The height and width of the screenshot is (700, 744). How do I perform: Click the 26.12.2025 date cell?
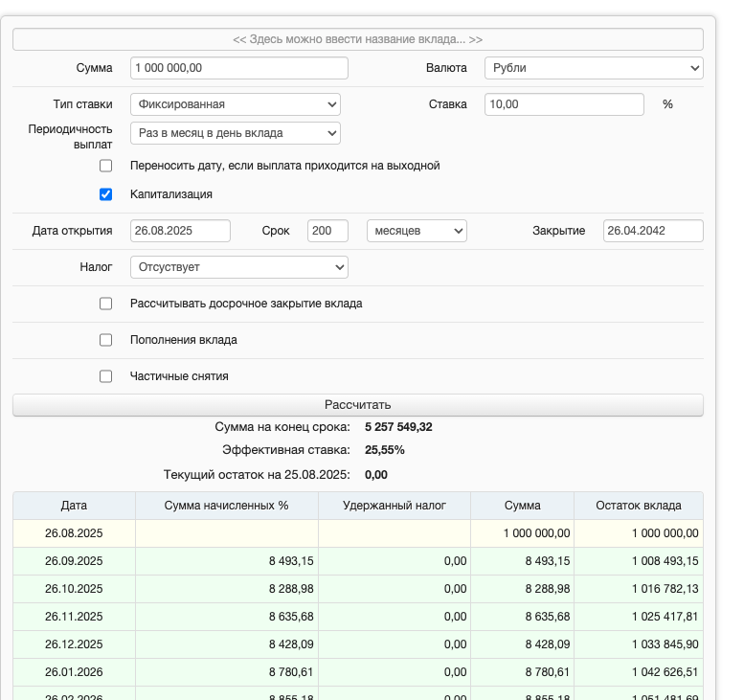74,644
